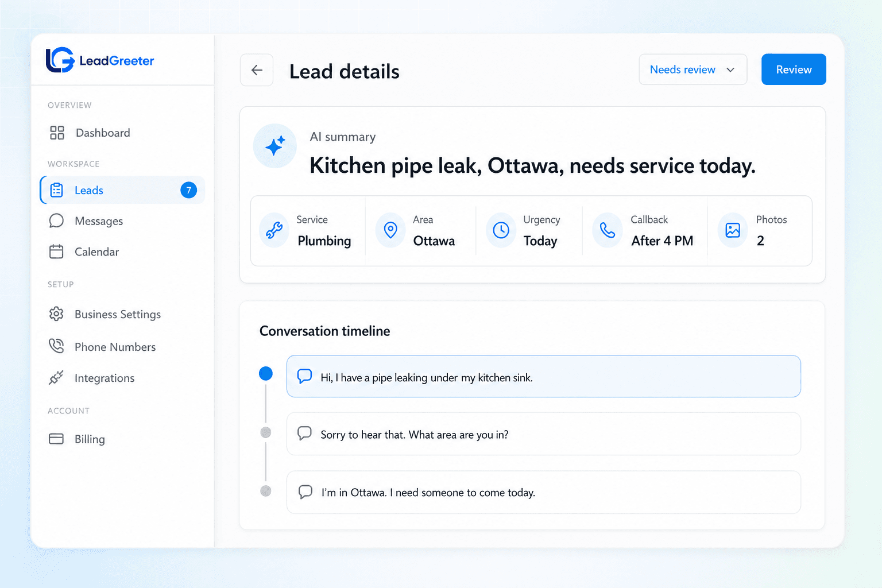Click the LeadGreeter brand name

pyautogui.click(x=117, y=61)
